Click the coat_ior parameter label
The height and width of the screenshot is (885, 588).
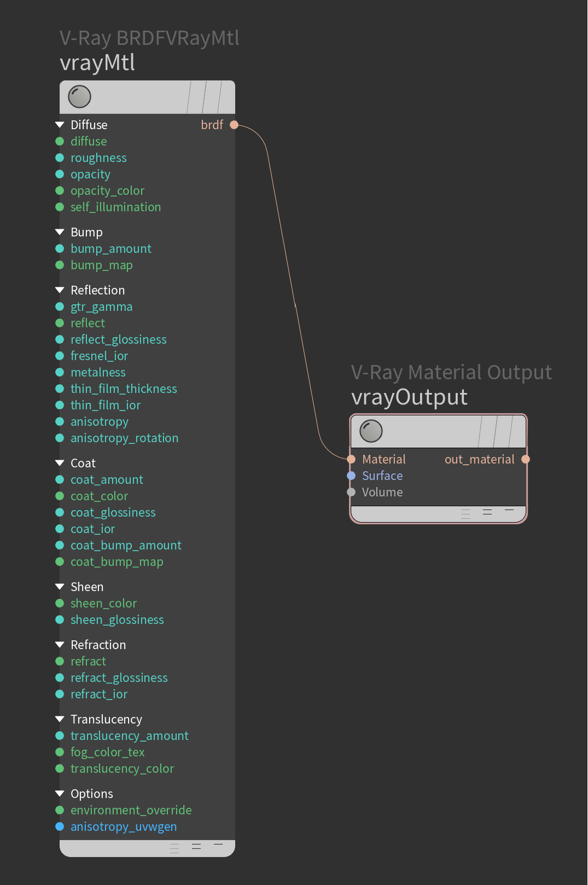93,529
